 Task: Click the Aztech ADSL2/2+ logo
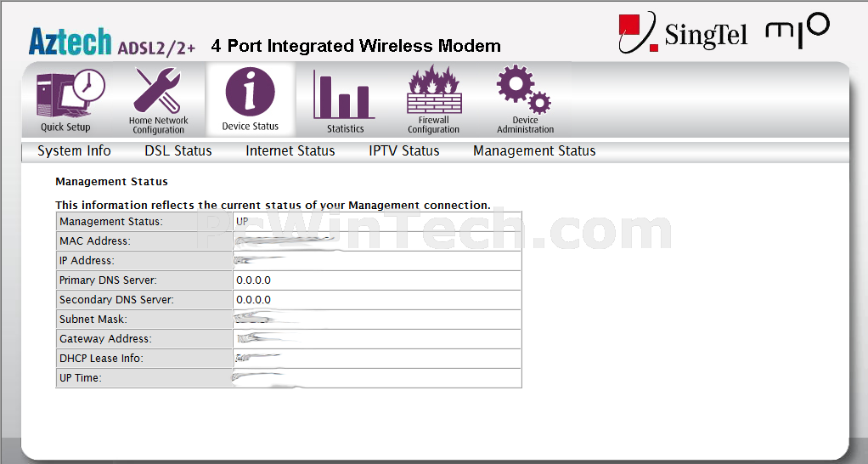(x=112, y=42)
